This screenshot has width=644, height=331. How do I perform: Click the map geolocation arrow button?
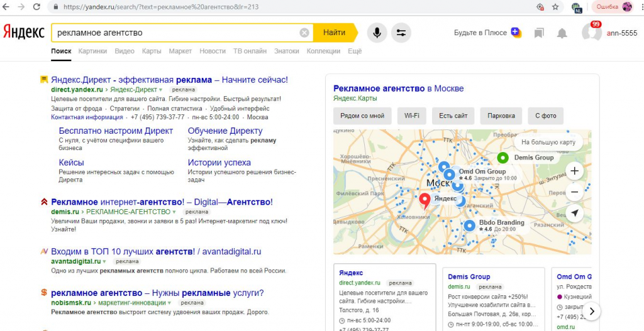(575, 213)
